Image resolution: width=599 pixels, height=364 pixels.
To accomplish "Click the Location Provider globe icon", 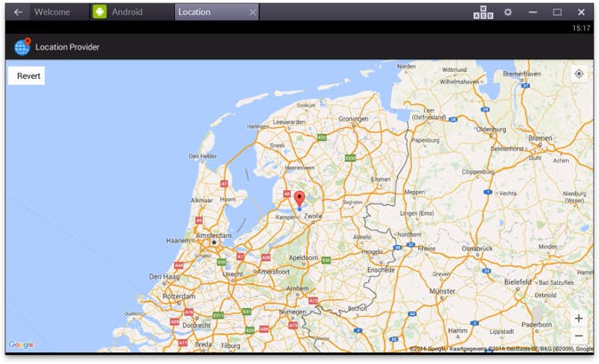I will coord(22,46).
